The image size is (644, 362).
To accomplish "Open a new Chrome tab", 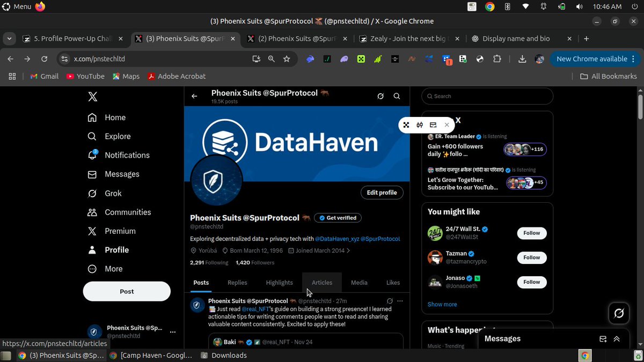I will coord(587,39).
